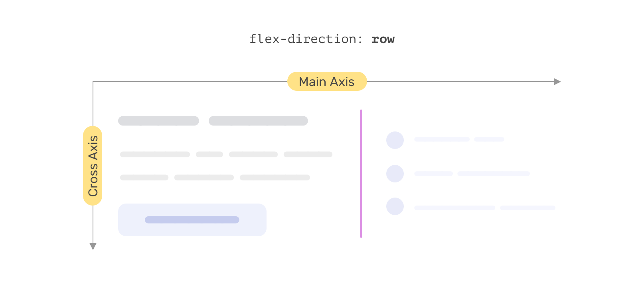The height and width of the screenshot is (286, 644).
Task: Click last bar in second paragraph line
Action: coord(275,177)
